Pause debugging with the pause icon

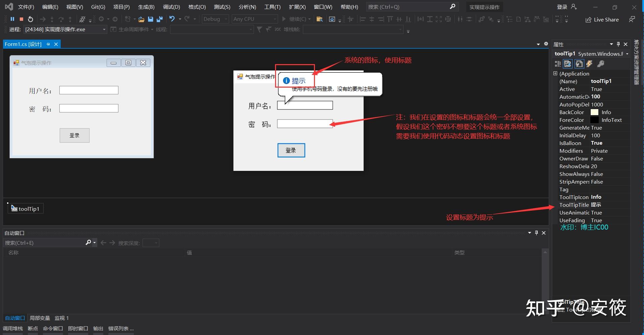[x=12, y=19]
